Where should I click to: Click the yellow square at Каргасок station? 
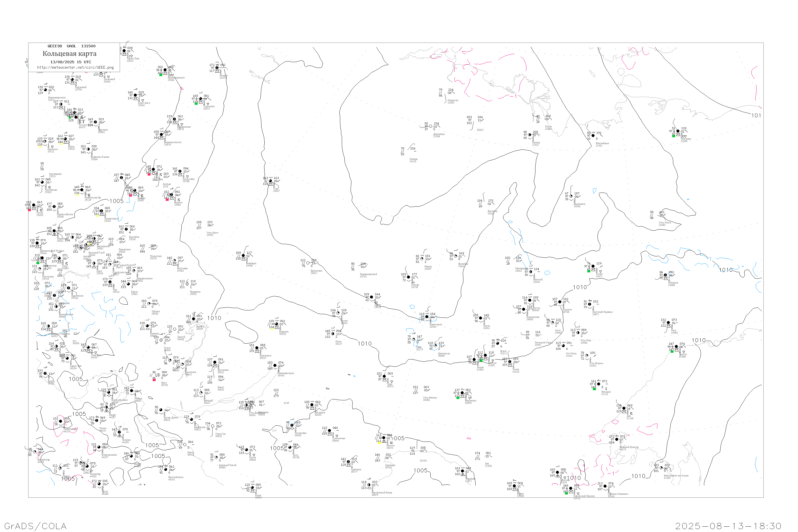tap(41, 147)
